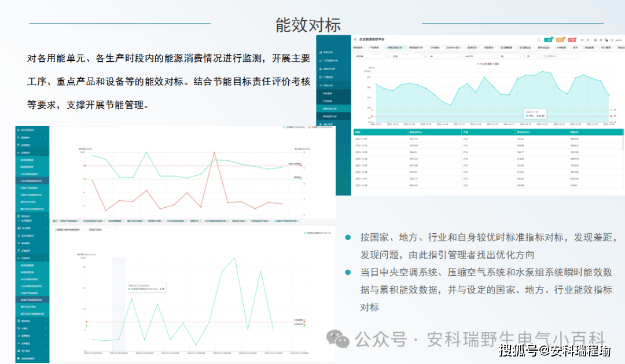The width and height of the screenshot is (625, 364).
Task: Open the 月 period dropdown
Action: 532,56
